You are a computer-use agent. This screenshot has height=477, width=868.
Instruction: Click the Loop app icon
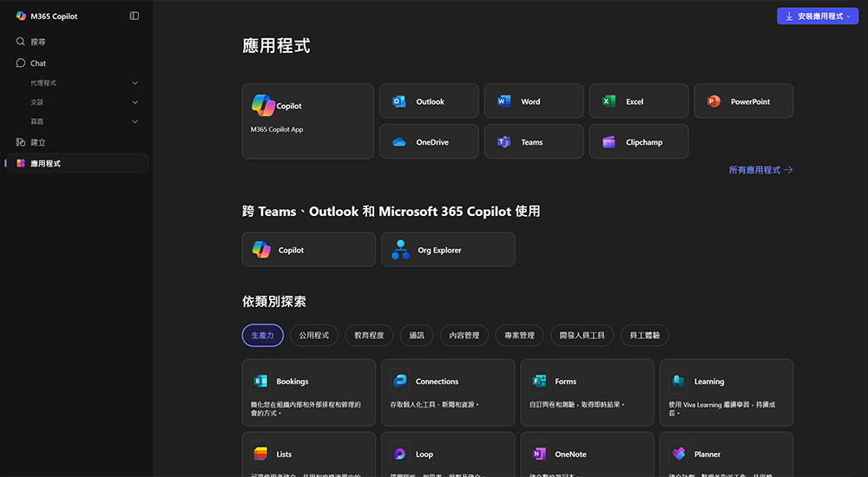(399, 454)
